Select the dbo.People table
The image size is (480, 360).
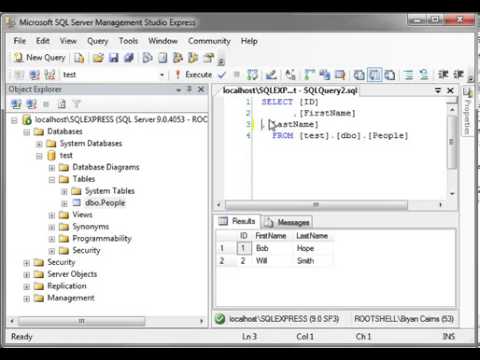pos(105,203)
